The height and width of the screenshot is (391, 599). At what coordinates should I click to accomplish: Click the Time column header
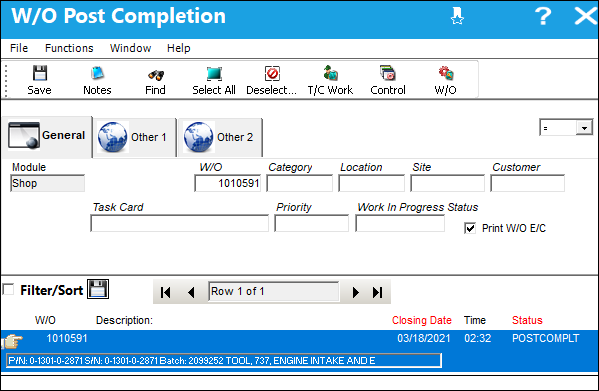475,320
